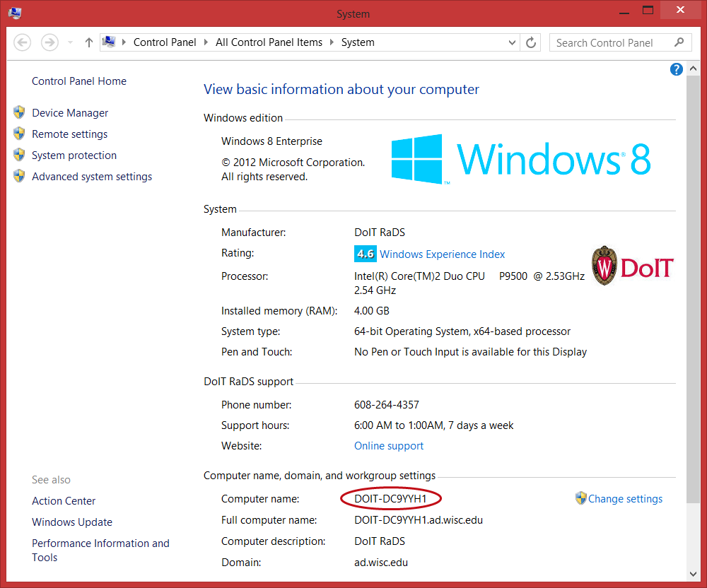The height and width of the screenshot is (588, 707).
Task: Select Control Panel in the breadcrumb
Action: (165, 42)
